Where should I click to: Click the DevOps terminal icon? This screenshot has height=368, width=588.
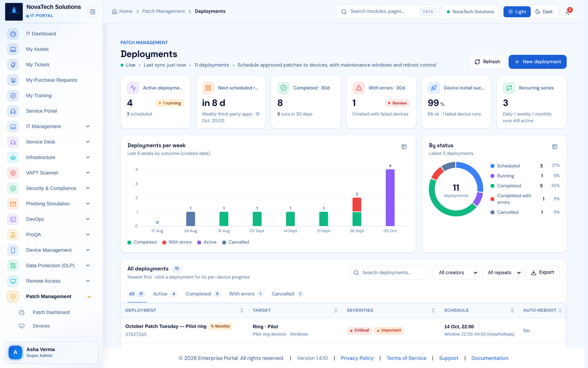(13, 220)
